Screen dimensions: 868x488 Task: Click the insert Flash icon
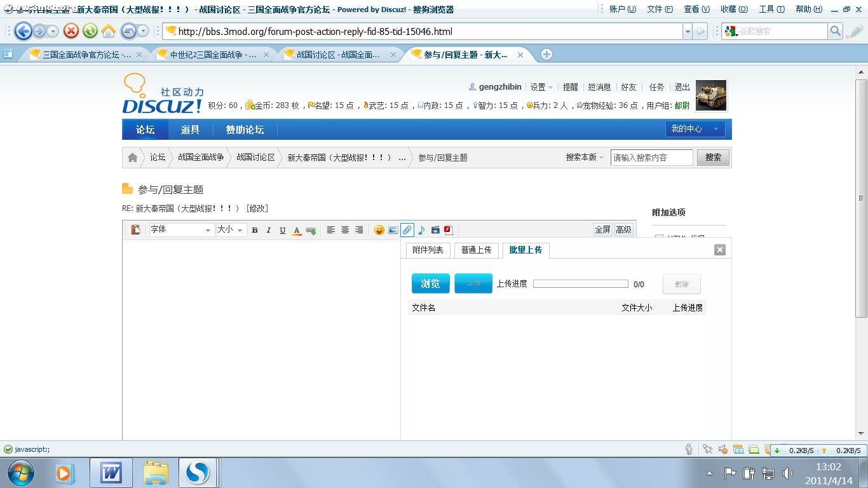[449, 230]
